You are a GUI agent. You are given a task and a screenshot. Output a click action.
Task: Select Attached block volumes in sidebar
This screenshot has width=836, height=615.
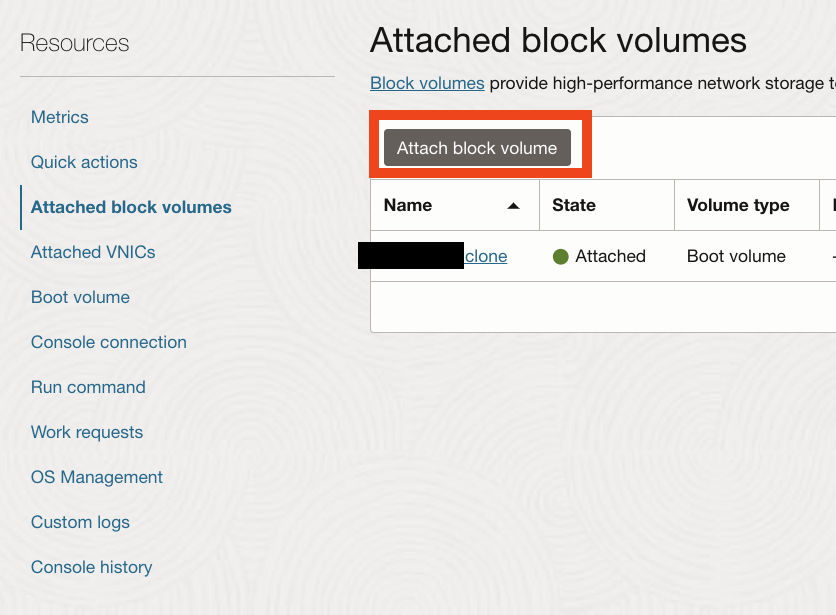click(x=131, y=207)
